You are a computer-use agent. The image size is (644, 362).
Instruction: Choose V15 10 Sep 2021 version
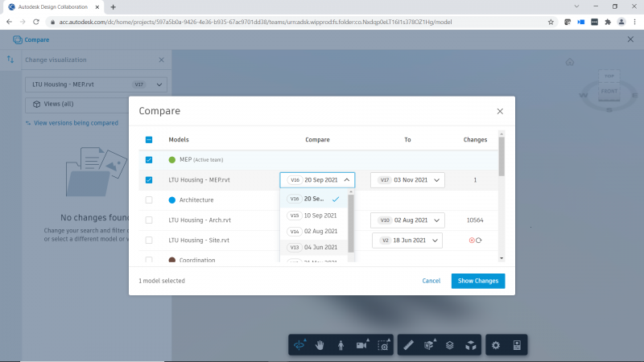314,216
